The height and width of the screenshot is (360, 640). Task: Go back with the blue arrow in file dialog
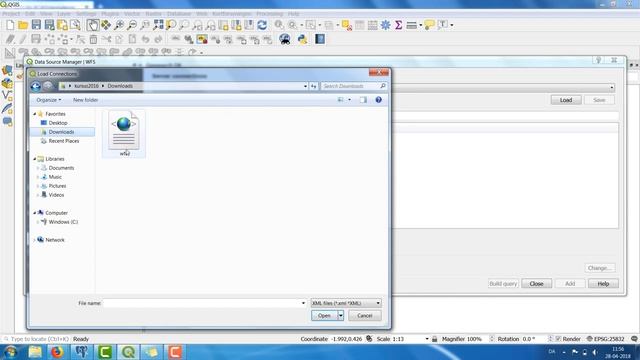pos(36,86)
